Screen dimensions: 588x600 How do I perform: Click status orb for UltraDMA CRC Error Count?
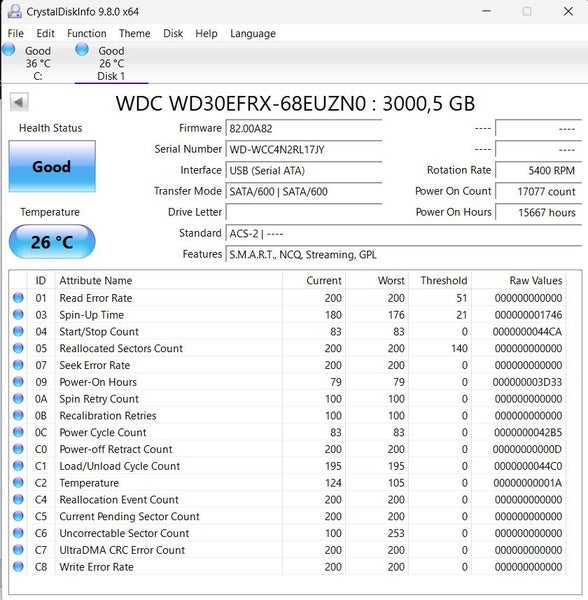(x=18, y=550)
